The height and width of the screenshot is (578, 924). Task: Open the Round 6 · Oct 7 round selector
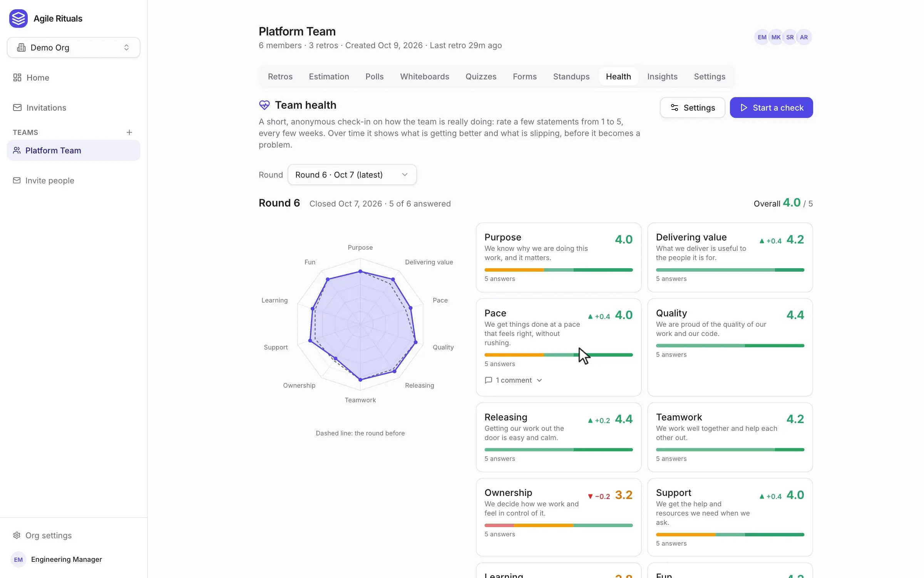352,175
